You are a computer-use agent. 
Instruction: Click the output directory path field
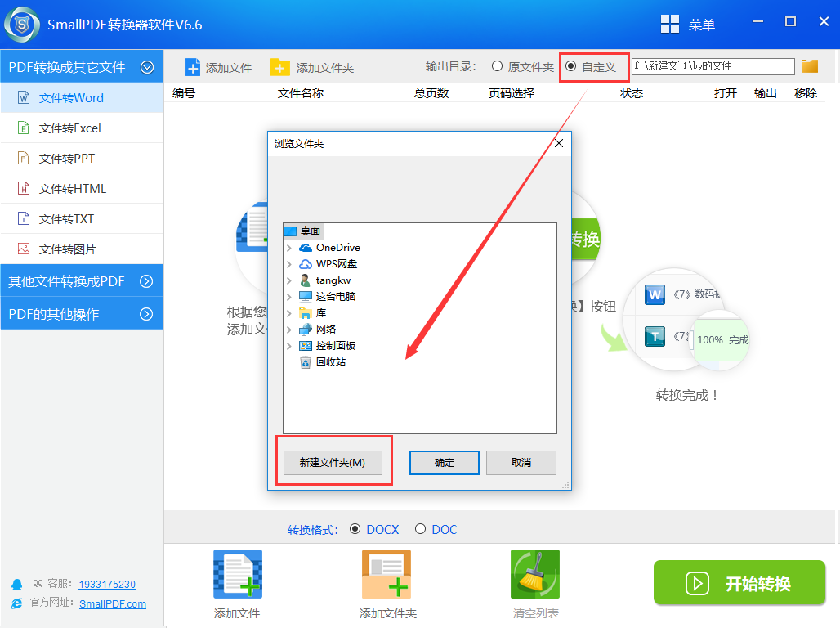713,66
